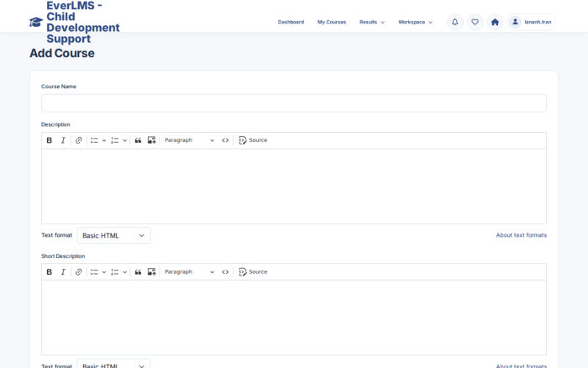588x368 pixels.
Task: Toggle Bold in Short Description editor
Action: 49,272
